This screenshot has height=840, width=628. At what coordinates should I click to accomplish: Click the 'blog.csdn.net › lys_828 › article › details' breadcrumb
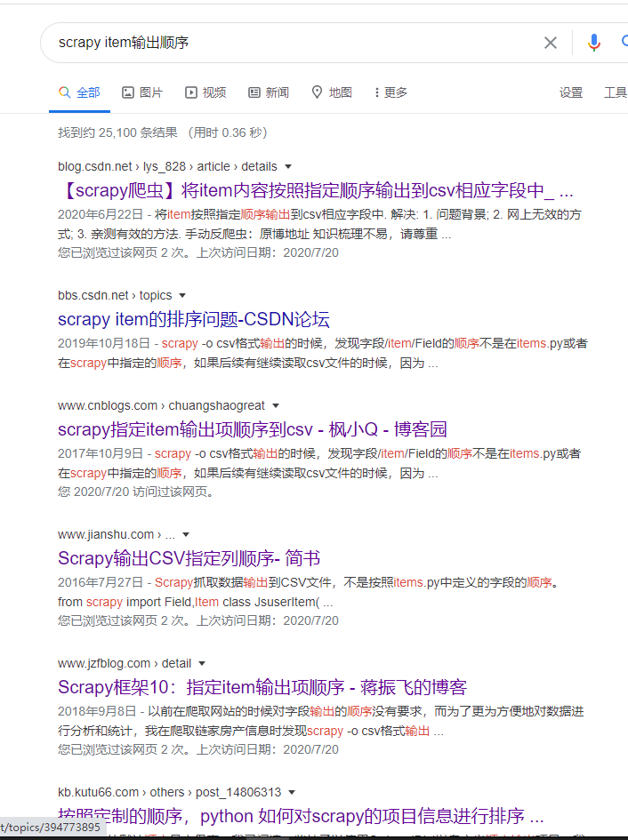coord(167,166)
